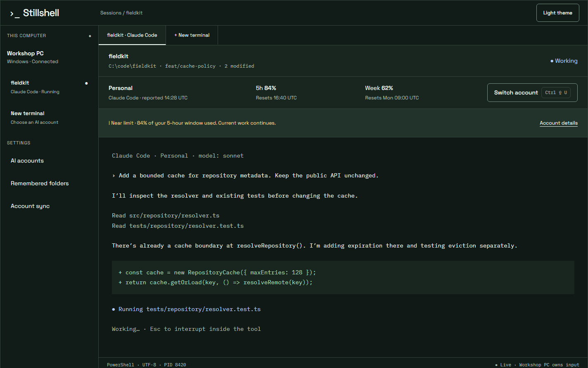The image size is (588, 368).
Task: Click "Workshop PC owns input" status text
Action: tap(549, 365)
